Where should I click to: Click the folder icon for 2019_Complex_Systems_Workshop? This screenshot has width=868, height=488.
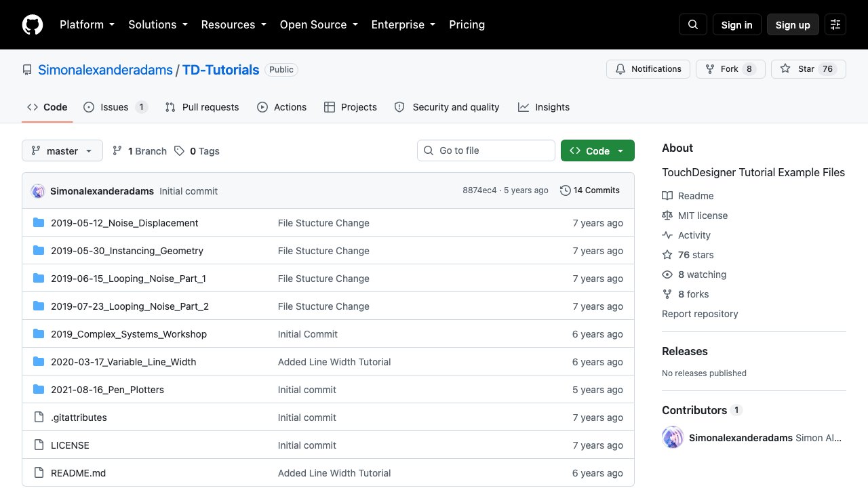coord(39,334)
